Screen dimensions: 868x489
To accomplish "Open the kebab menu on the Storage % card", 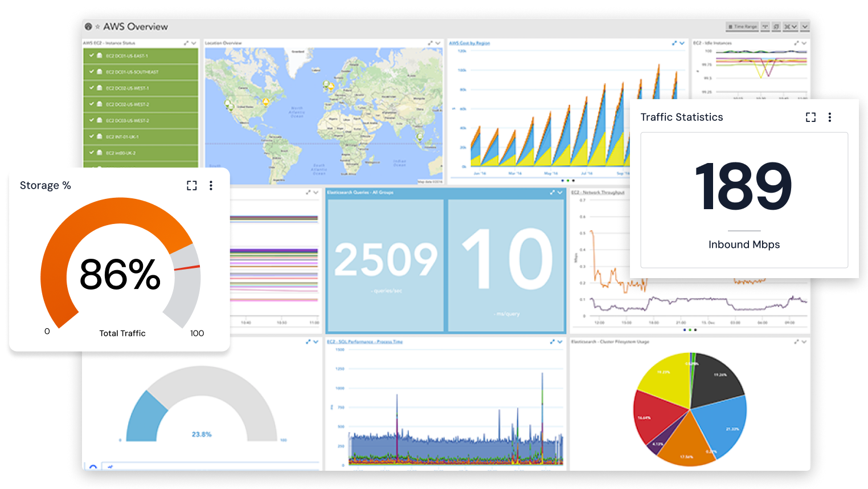I will pos(211,185).
